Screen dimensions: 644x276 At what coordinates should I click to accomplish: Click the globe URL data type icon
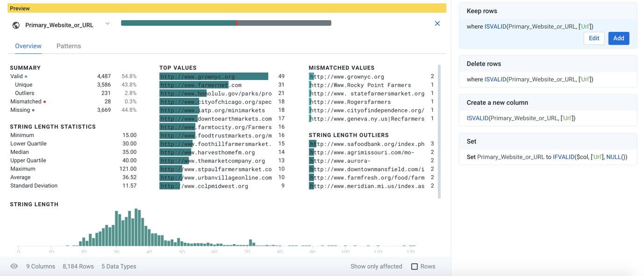[16, 25]
